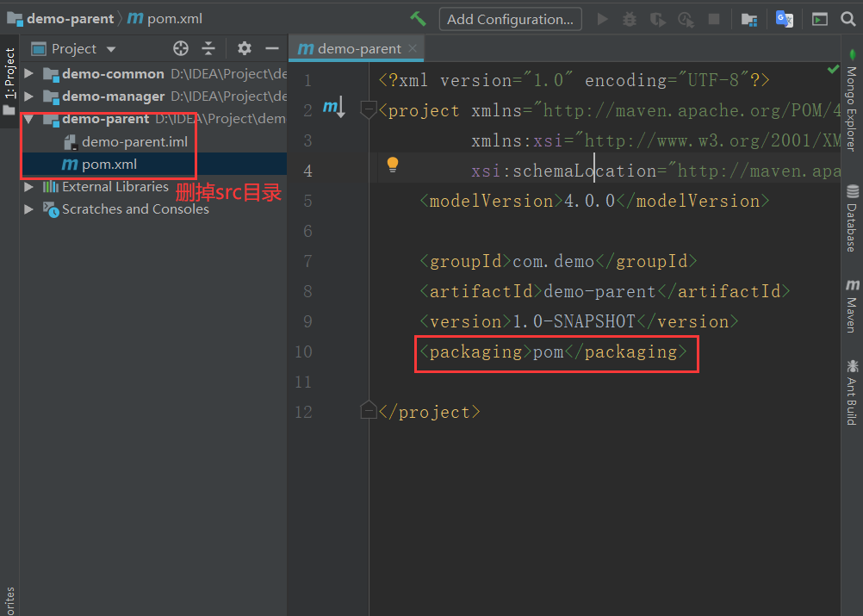Click the Stop square icon
The height and width of the screenshot is (616, 863).
pyautogui.click(x=714, y=19)
